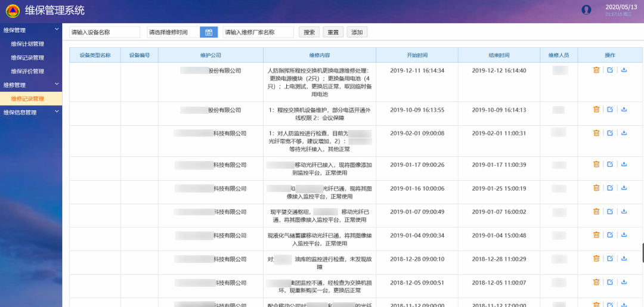Collapse the 维修管理 sidebar section

pyautogui.click(x=57, y=85)
